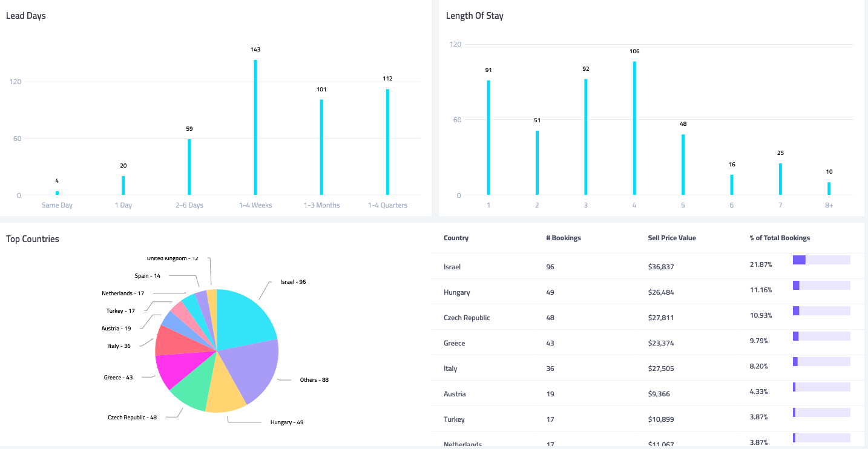Click the Length Of Stay chart title
The height and width of the screenshot is (449, 868).
[x=475, y=16]
